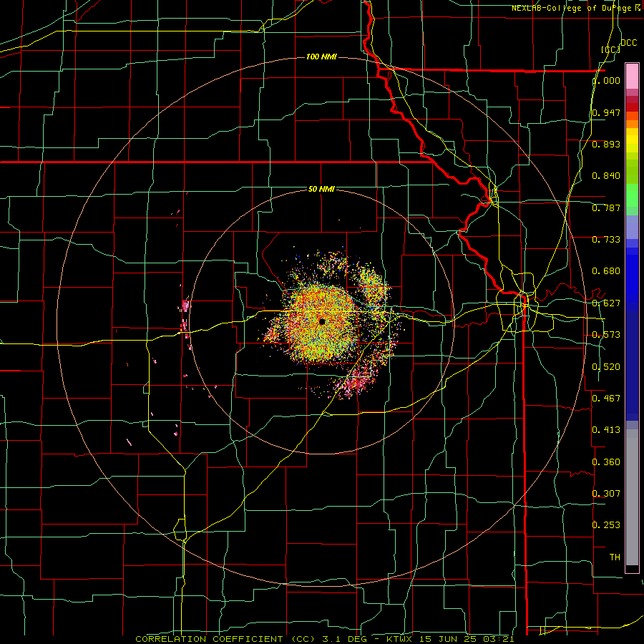The height and width of the screenshot is (644, 644).
Task: Click the CORRELATION COEFFICIENT (CC) caption text
Action: click(225, 639)
